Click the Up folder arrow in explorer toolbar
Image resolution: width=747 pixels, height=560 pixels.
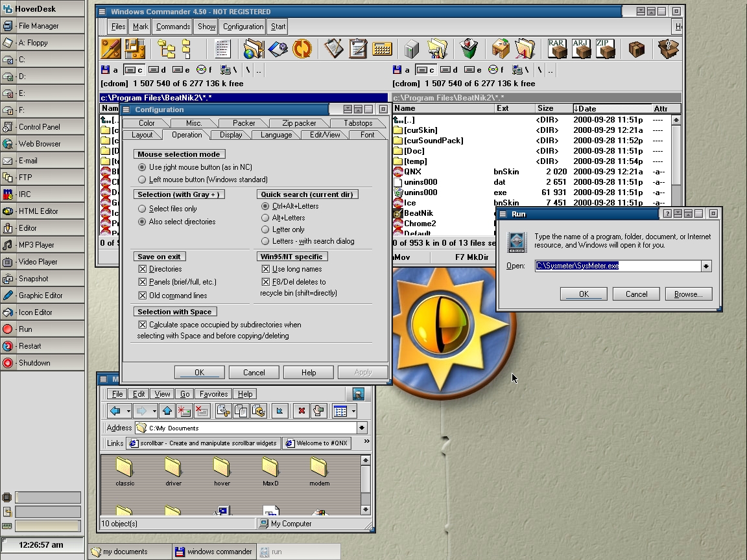coord(167,411)
